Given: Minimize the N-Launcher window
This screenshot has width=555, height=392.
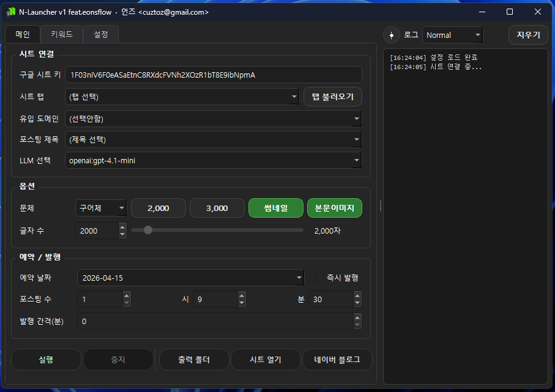Looking at the screenshot, I should click(482, 12).
